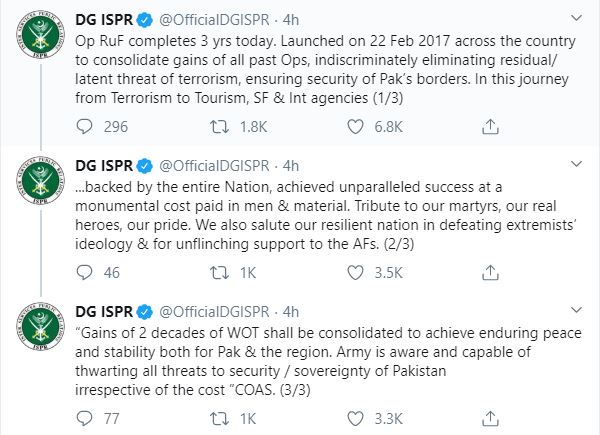Image resolution: width=600 pixels, height=435 pixels.
Task: Open more options caret on third tweet
Action: click(576, 310)
